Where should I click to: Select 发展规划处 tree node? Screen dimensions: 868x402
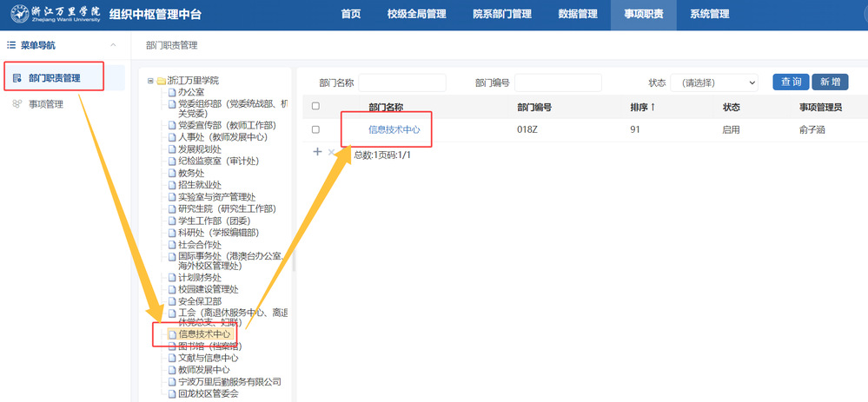(x=200, y=149)
